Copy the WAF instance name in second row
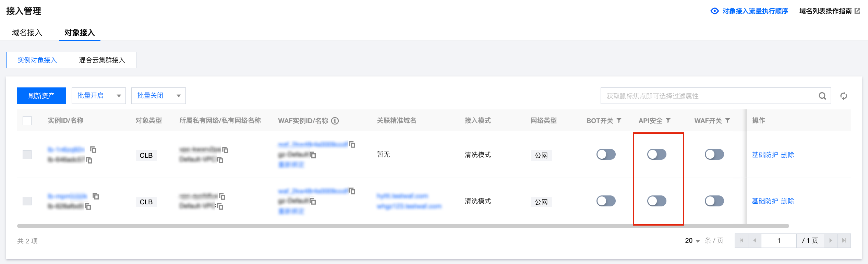The image size is (868, 264). 313,201
